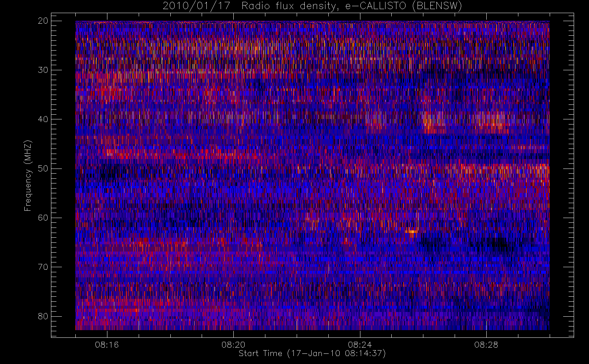This screenshot has height=364, width=589.
Task: Click the 08:16 time tick label
Action: [x=107, y=345]
